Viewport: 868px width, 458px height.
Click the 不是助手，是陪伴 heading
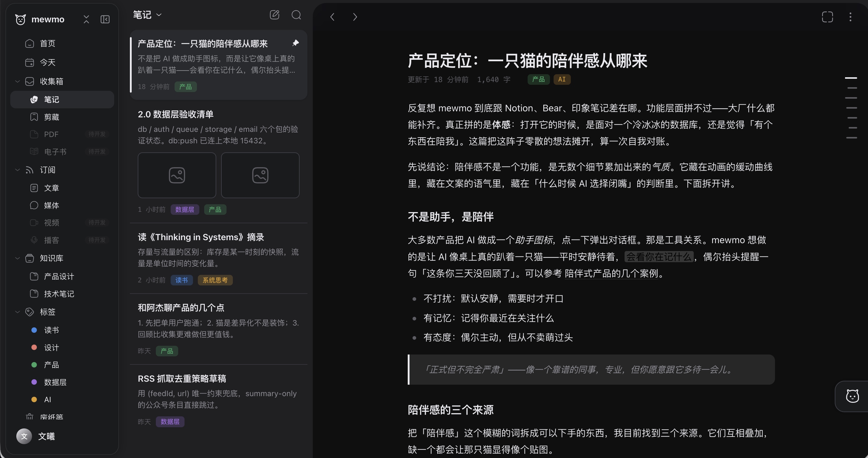451,217
